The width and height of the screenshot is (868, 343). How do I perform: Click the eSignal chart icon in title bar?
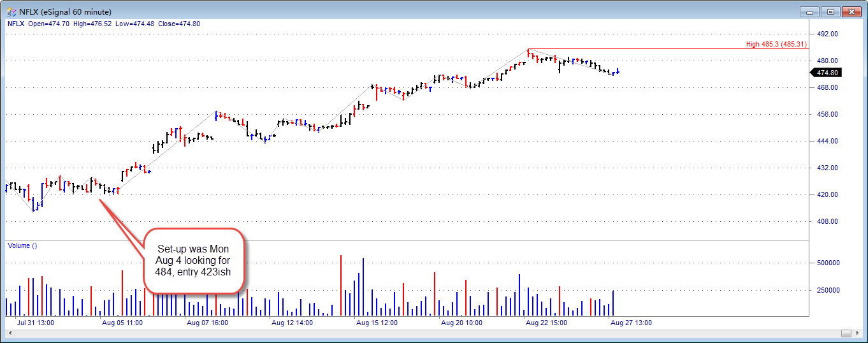tap(11, 11)
